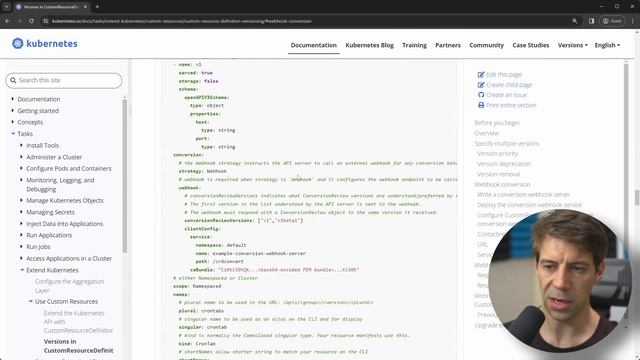Open the Partners nav item
This screenshot has height=360, width=640.
(x=448, y=45)
